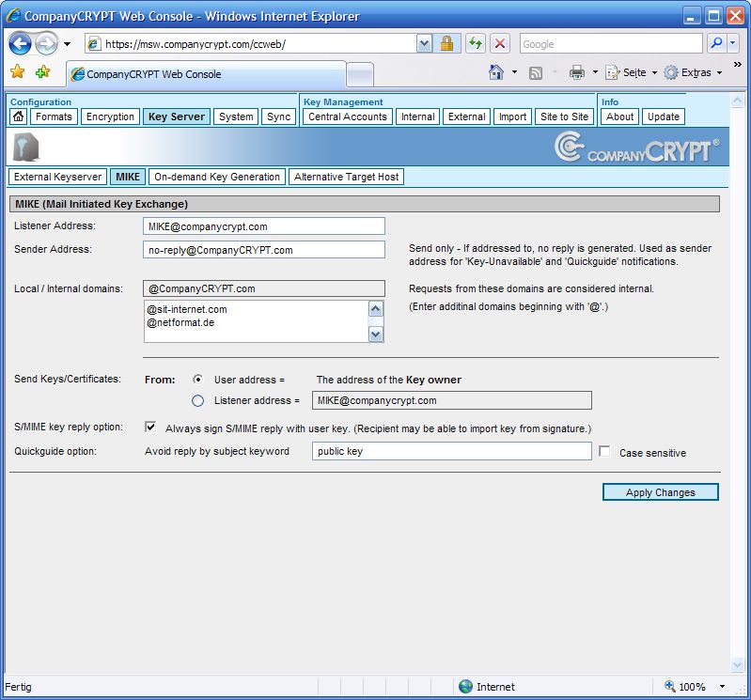Open the Import key page
751x700 pixels.
[x=512, y=117]
